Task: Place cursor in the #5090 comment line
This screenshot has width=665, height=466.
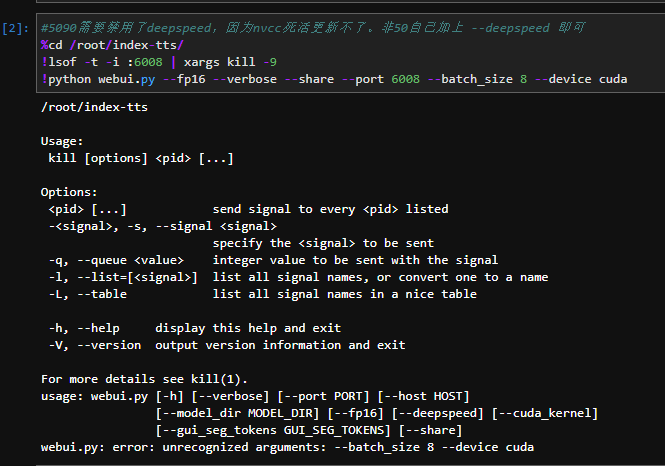Action: (x=300, y=28)
